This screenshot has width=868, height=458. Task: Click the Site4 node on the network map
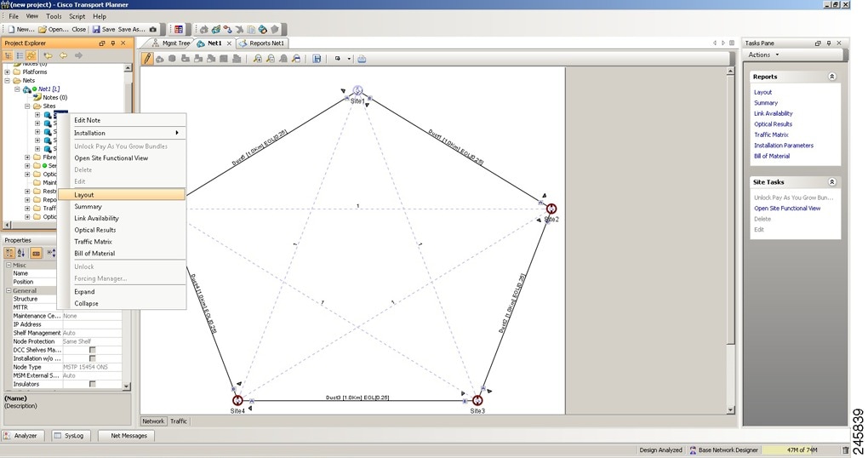click(237, 400)
